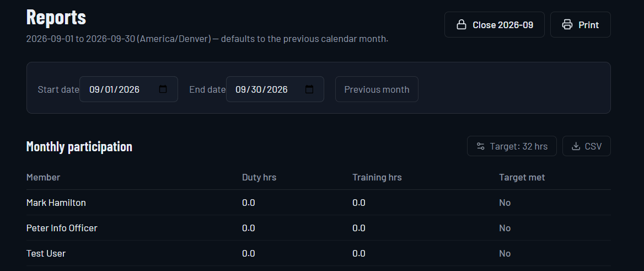This screenshot has width=644, height=271.
Task: Click the printer icon
Action: point(567,25)
